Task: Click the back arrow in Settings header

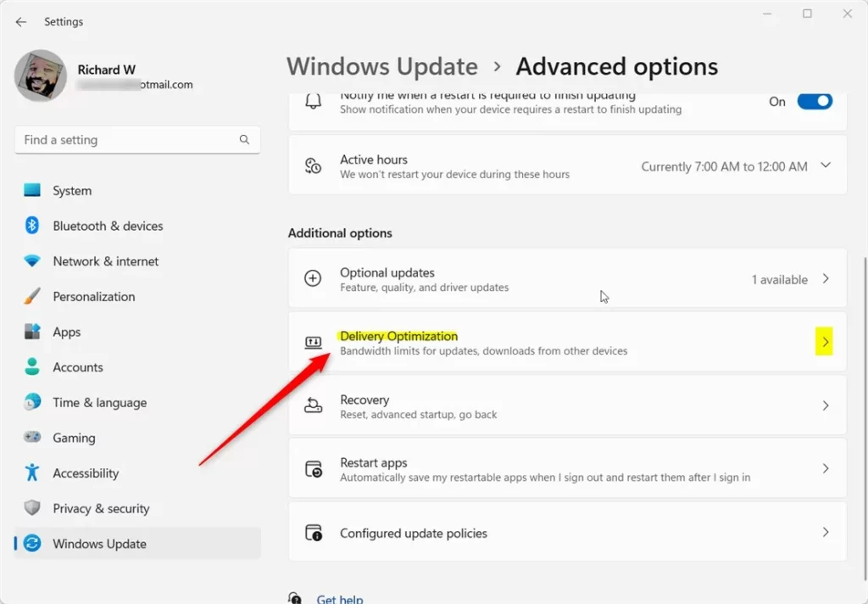Action: point(21,21)
